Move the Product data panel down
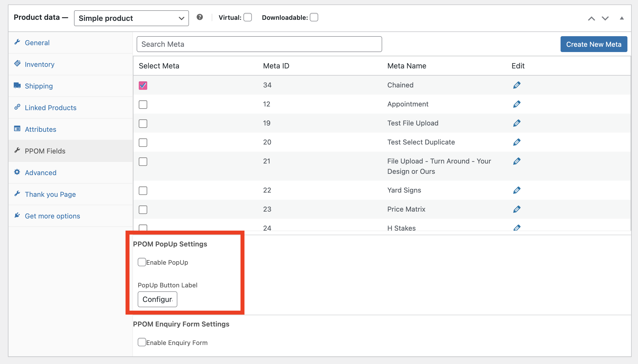The width and height of the screenshot is (638, 364). tap(605, 18)
